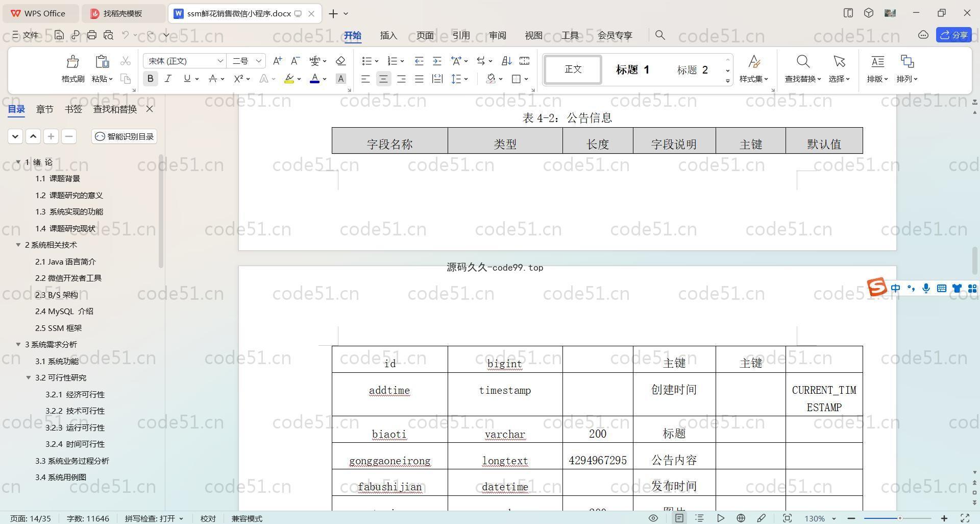The width and height of the screenshot is (980, 524).
Task: Click the highlight color marker swatch
Action: pos(289,79)
